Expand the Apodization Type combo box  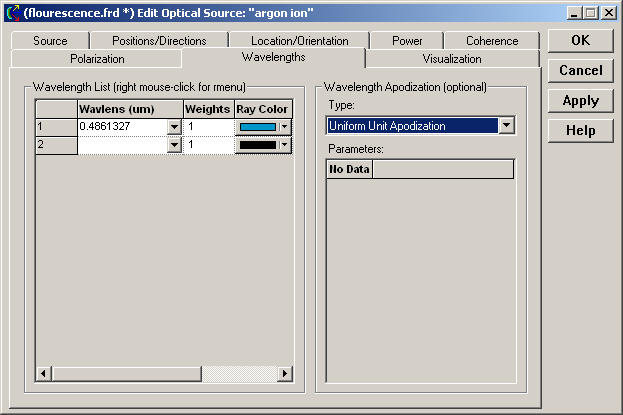(x=506, y=126)
